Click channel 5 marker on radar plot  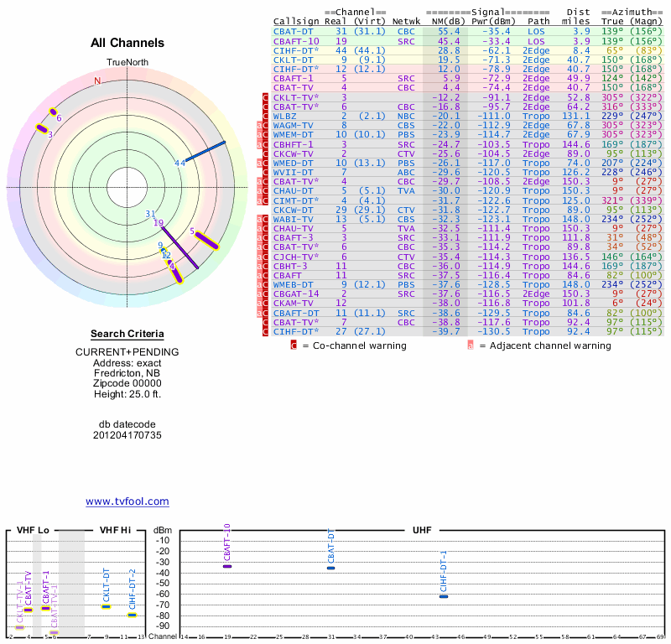pos(206,241)
